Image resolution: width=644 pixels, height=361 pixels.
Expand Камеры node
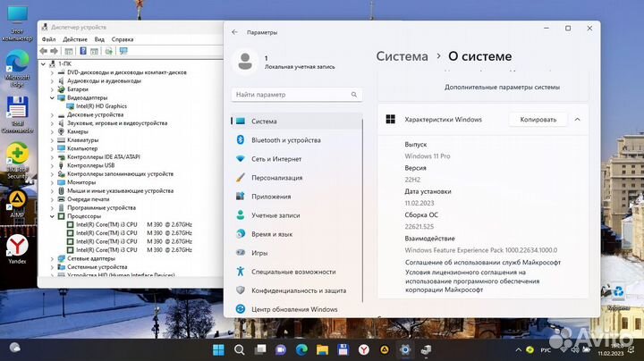52,131
